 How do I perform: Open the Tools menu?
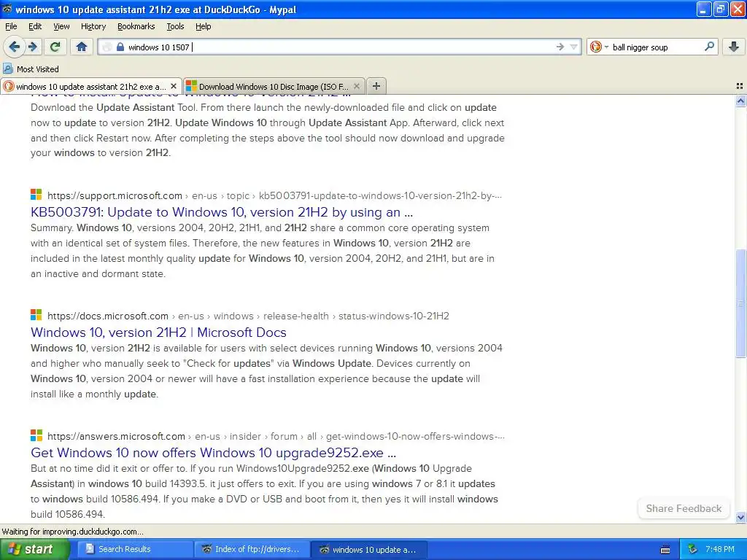click(175, 26)
